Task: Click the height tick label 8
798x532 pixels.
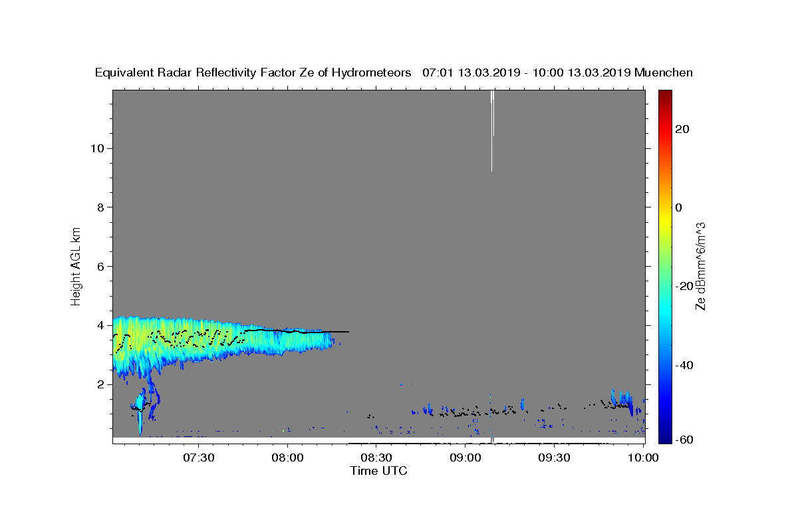Action: pos(99,207)
